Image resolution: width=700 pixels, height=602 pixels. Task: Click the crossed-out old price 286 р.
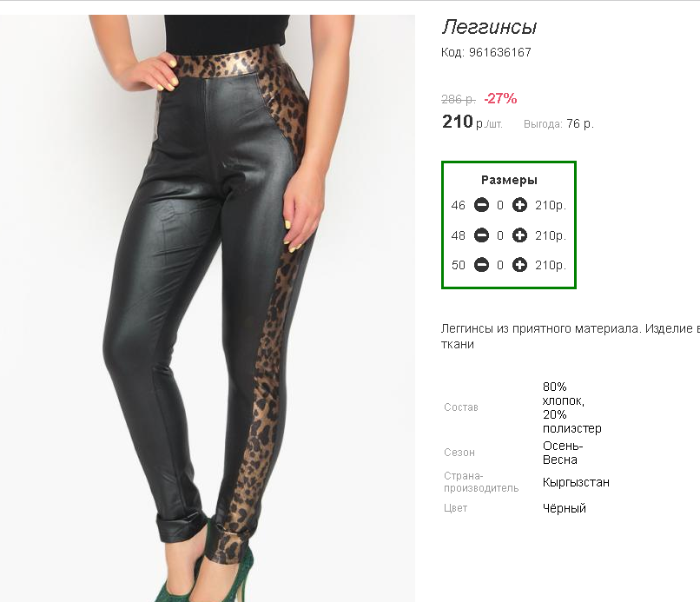tap(459, 99)
